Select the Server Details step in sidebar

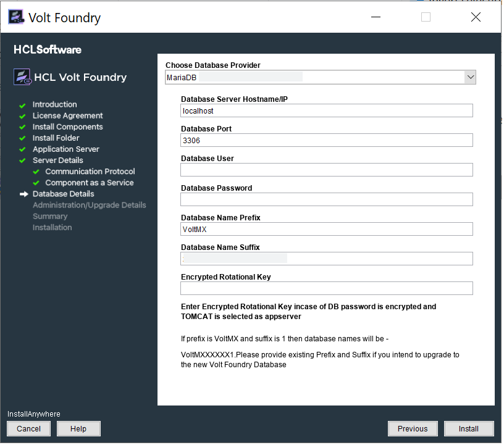(x=57, y=160)
